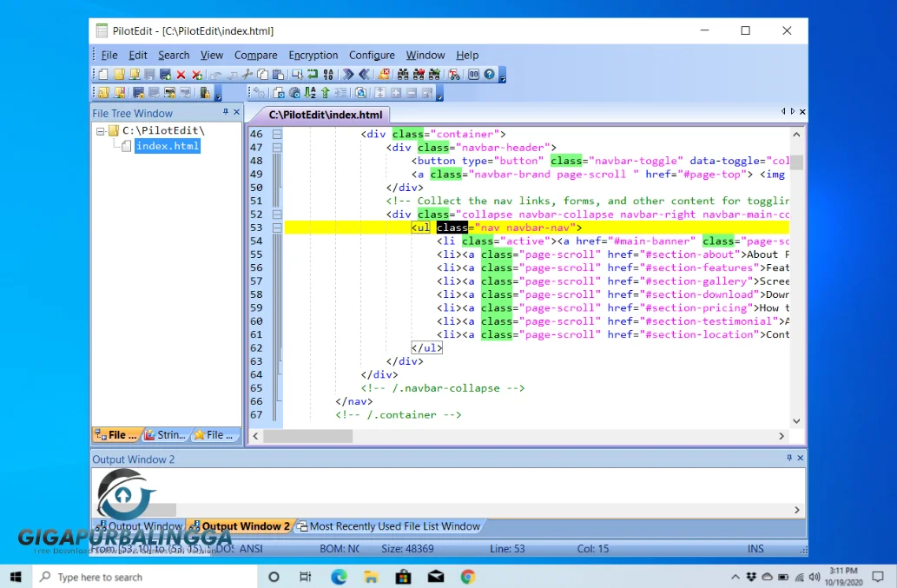Click the scissors Cut icon

point(247,75)
